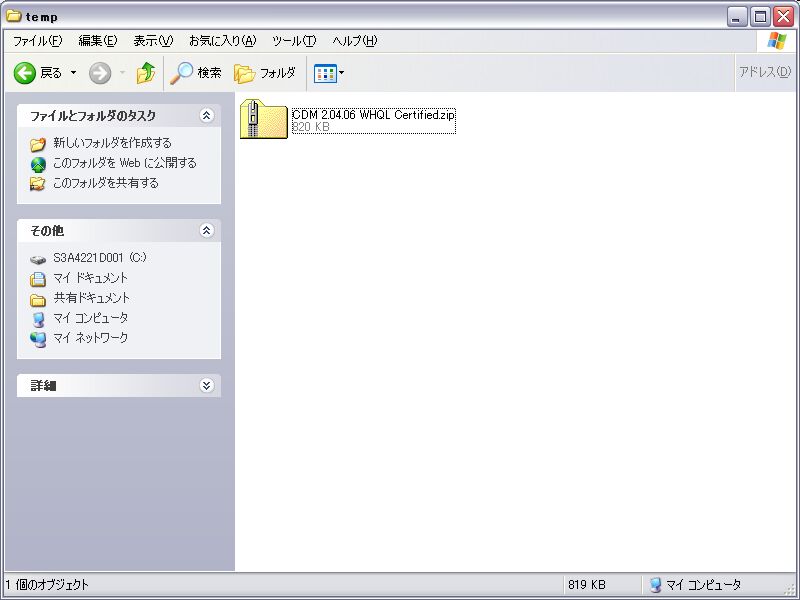
Task: Click このフォルダを Web に公開する link
Action: pos(124,163)
